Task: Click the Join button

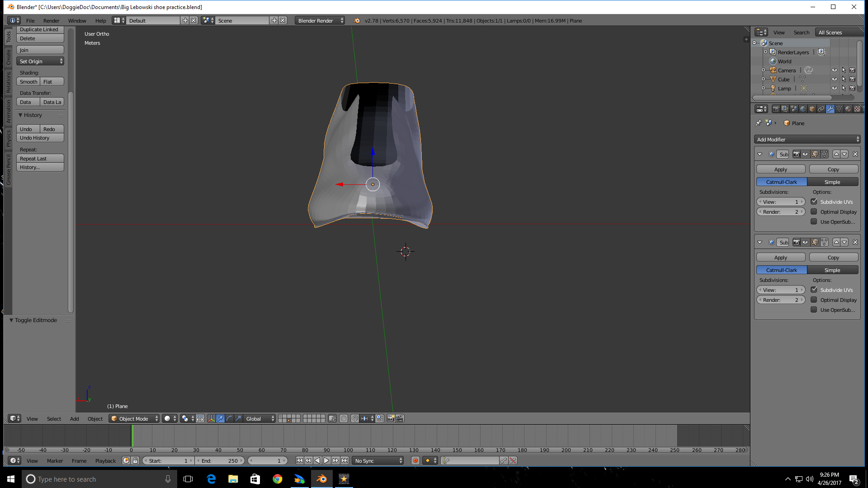Action: pyautogui.click(x=40, y=50)
